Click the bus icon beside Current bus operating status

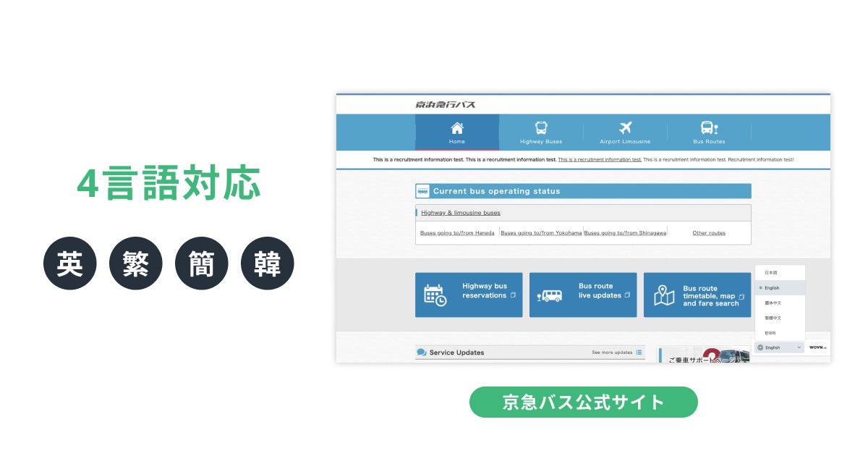(422, 191)
